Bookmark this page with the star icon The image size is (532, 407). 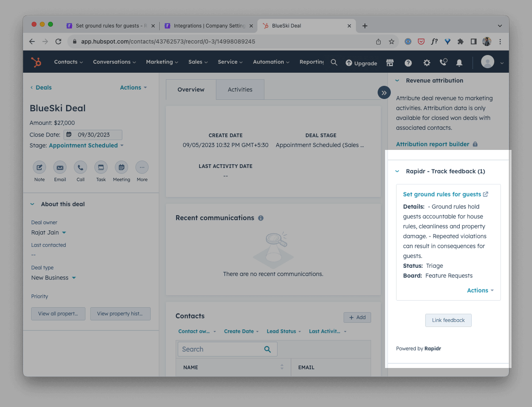(391, 41)
